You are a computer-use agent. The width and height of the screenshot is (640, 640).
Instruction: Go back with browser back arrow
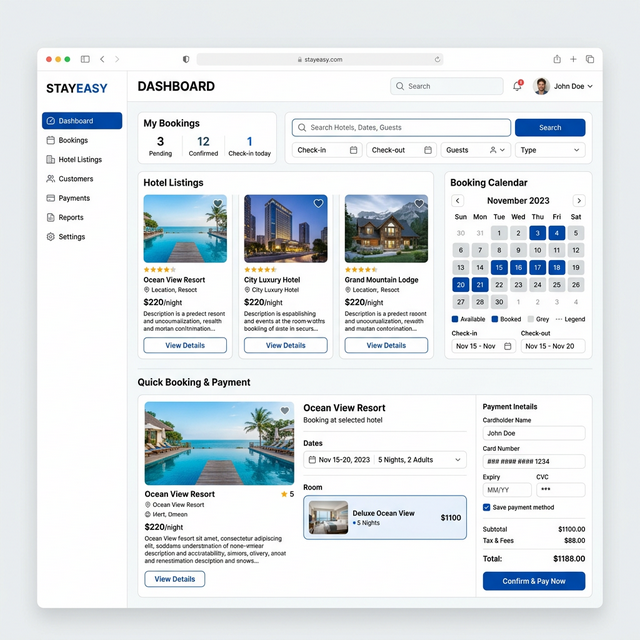tap(102, 59)
